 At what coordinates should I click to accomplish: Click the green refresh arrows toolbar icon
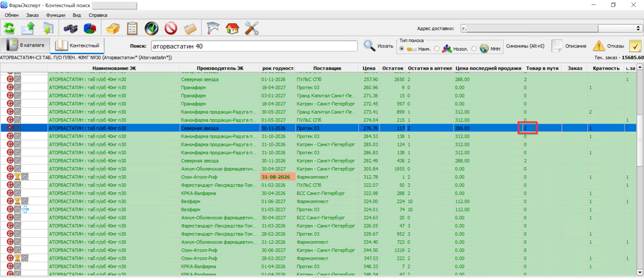(9, 28)
